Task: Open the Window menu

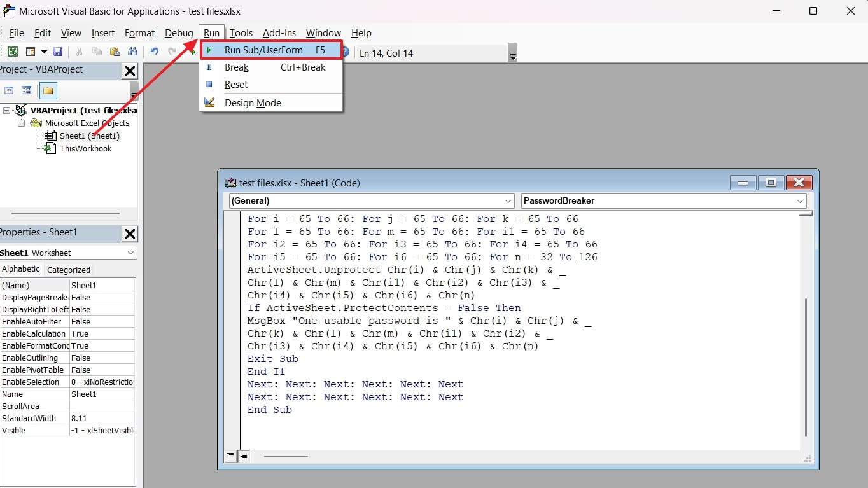Action: [323, 33]
